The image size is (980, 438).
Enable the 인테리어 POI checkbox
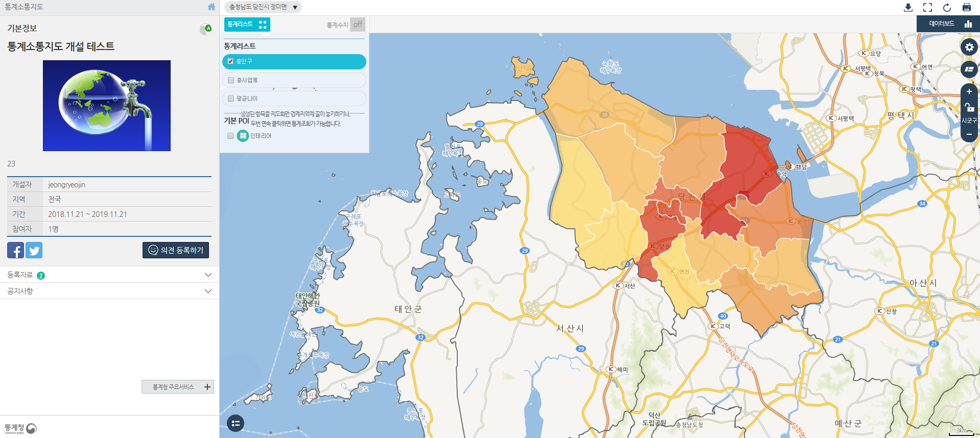(x=230, y=136)
